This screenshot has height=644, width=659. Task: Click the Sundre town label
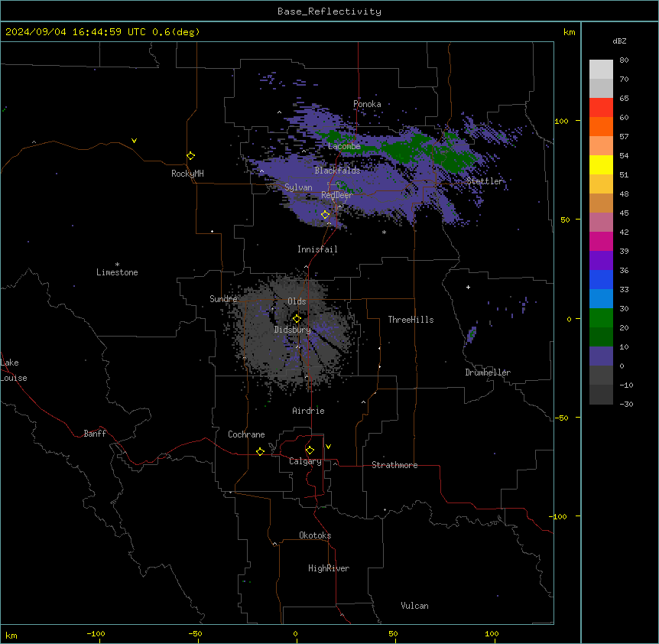(x=223, y=299)
